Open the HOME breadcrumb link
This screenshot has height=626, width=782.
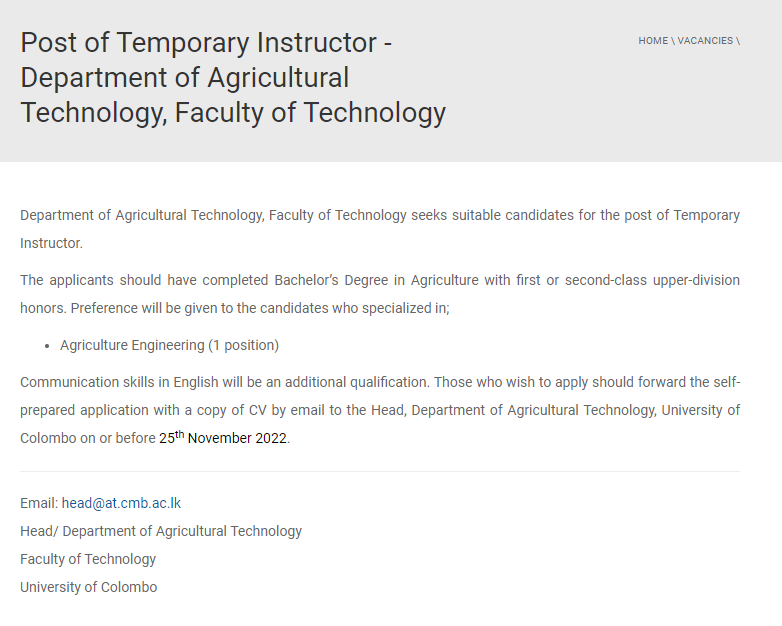coord(653,41)
